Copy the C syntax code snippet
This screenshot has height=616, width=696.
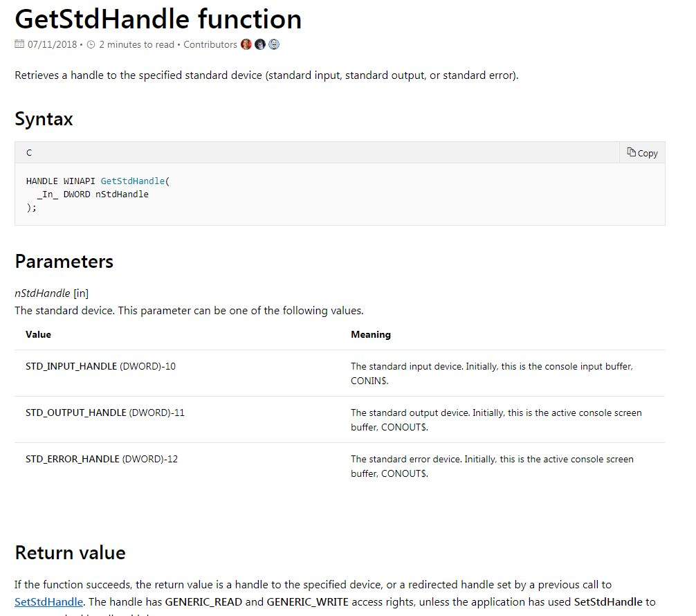click(x=642, y=153)
